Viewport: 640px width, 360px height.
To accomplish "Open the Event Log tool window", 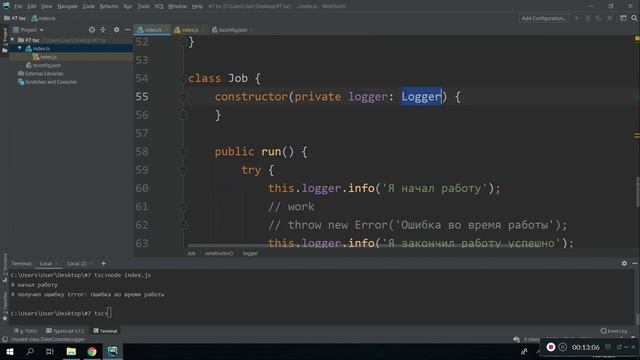I will tap(614, 331).
